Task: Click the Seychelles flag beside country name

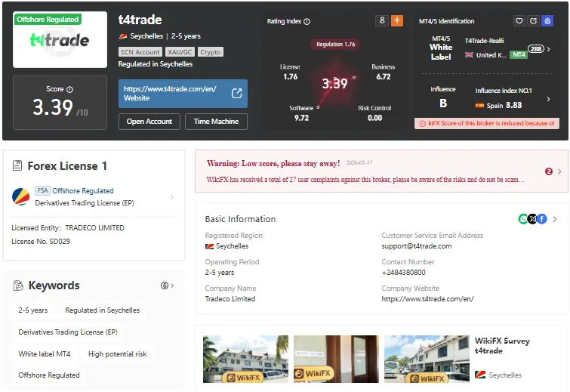Action: [x=123, y=36]
